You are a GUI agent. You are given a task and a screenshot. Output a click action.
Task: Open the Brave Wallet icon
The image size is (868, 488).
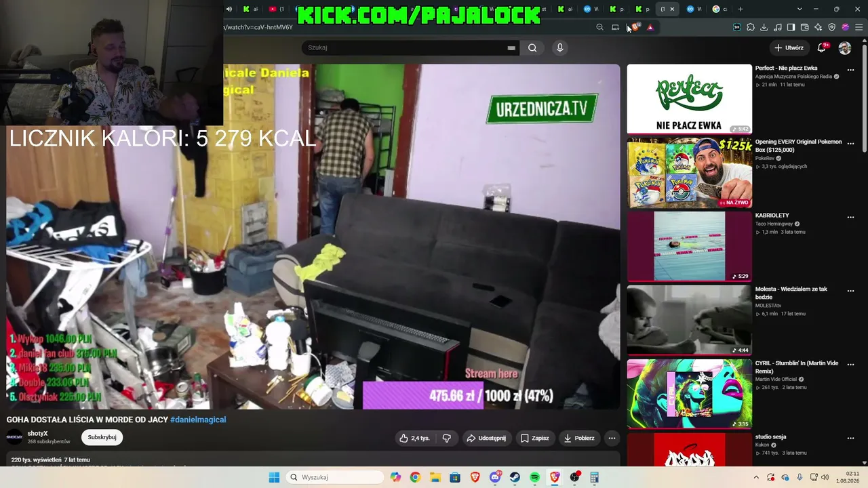805,27
